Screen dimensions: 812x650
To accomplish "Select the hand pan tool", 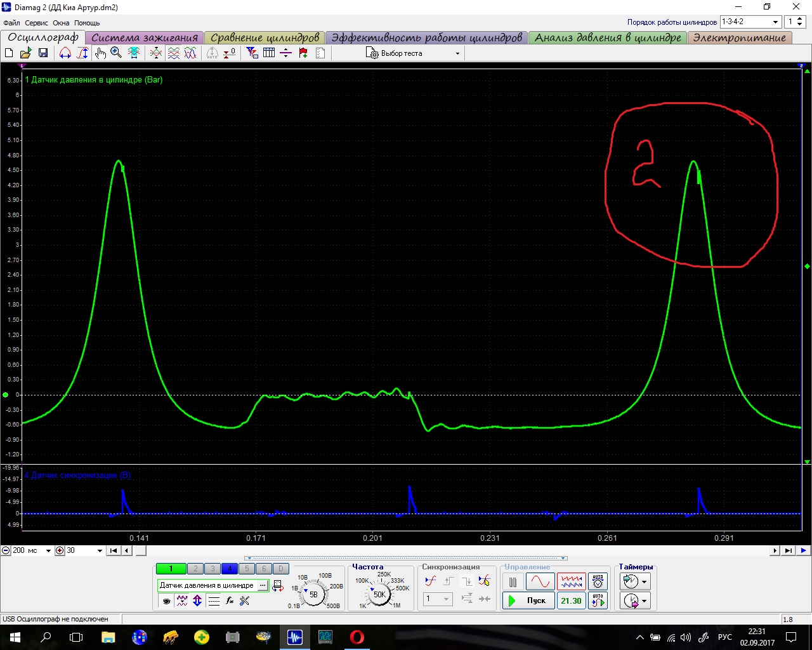I will tap(100, 53).
